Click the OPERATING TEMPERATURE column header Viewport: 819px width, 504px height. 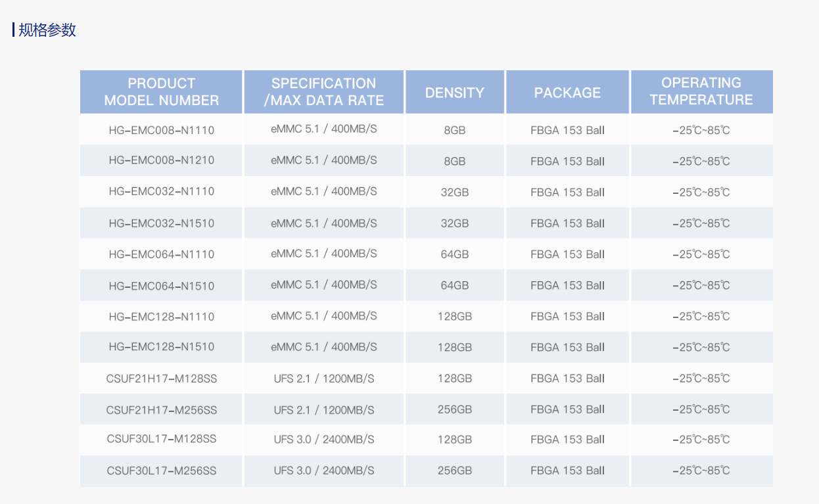(701, 91)
